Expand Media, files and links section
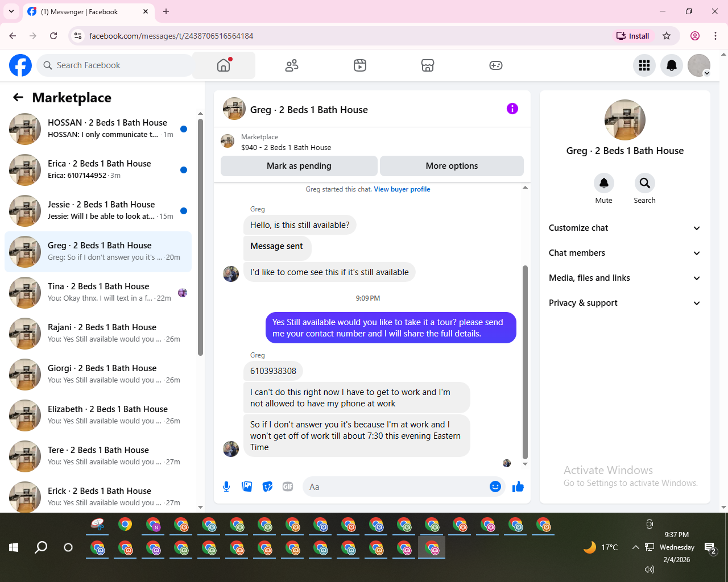728x582 pixels. [624, 278]
